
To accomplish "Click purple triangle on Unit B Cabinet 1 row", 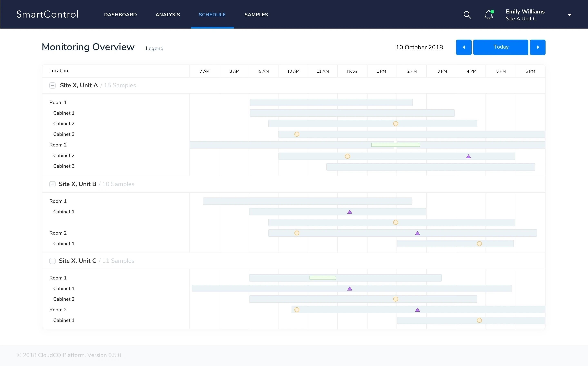I will click(350, 212).
